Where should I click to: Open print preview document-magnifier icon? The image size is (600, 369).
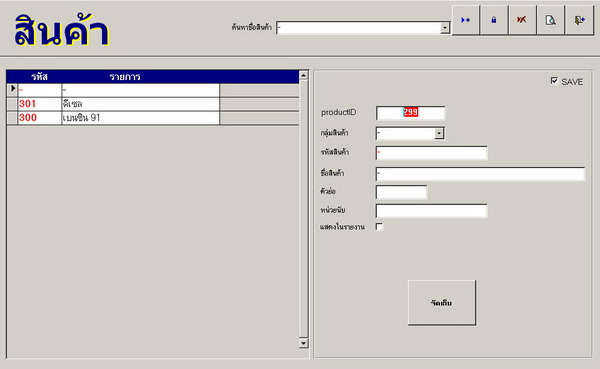point(550,20)
